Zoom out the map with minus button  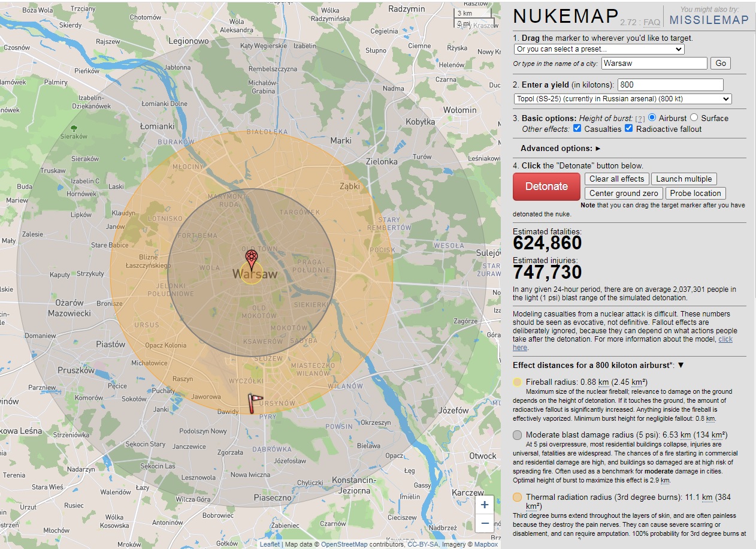pyautogui.click(x=485, y=523)
